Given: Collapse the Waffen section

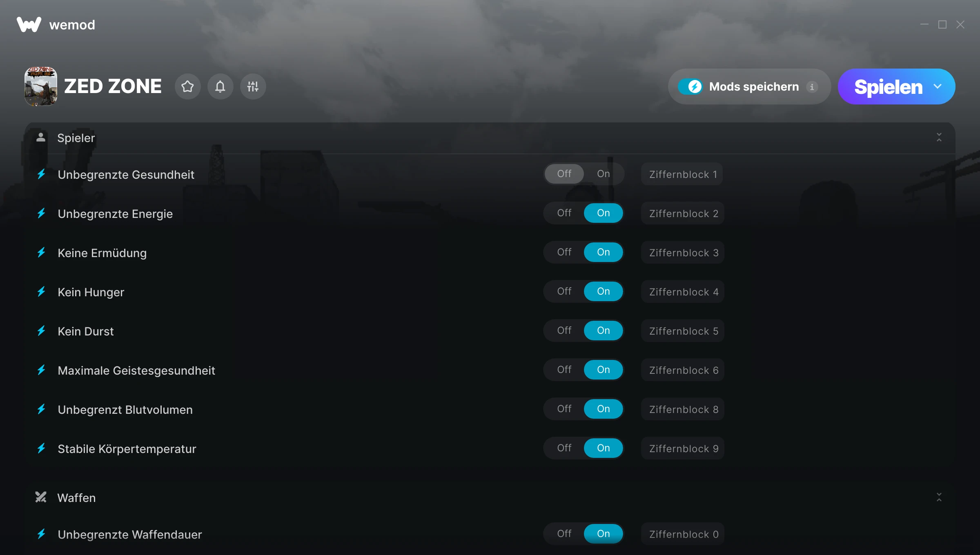Looking at the screenshot, I should 939,497.
